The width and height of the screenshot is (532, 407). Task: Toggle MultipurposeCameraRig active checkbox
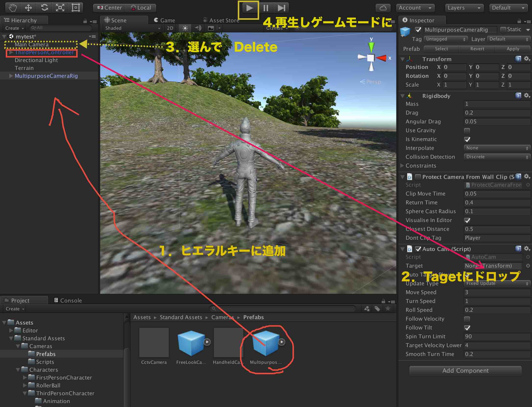click(x=418, y=30)
